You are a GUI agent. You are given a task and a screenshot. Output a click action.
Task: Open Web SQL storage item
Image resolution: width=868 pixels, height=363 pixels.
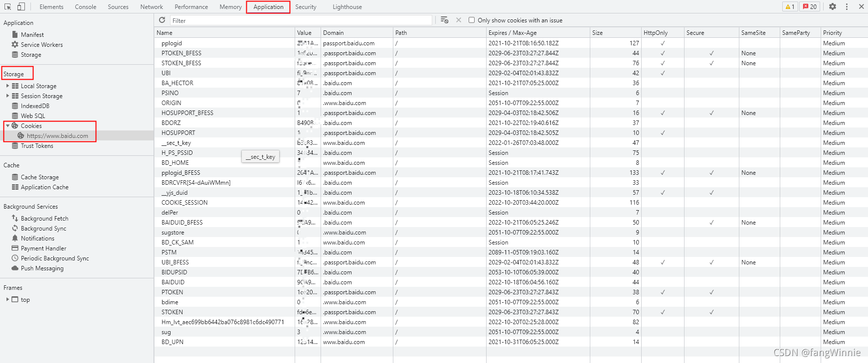33,116
